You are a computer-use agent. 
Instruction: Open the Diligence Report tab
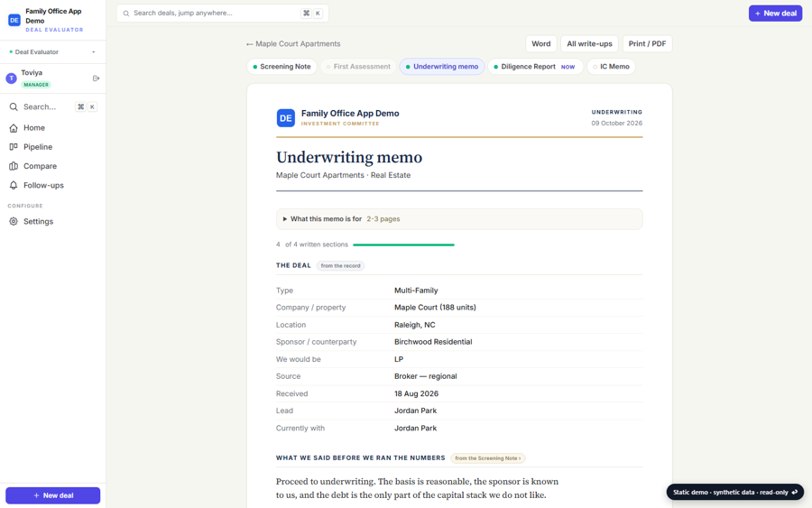point(535,67)
